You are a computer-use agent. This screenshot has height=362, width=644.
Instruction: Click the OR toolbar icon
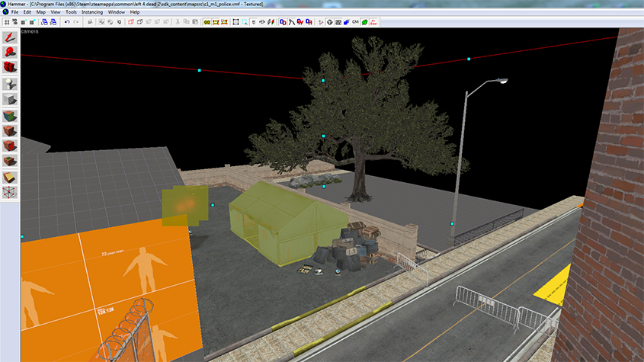point(309,22)
